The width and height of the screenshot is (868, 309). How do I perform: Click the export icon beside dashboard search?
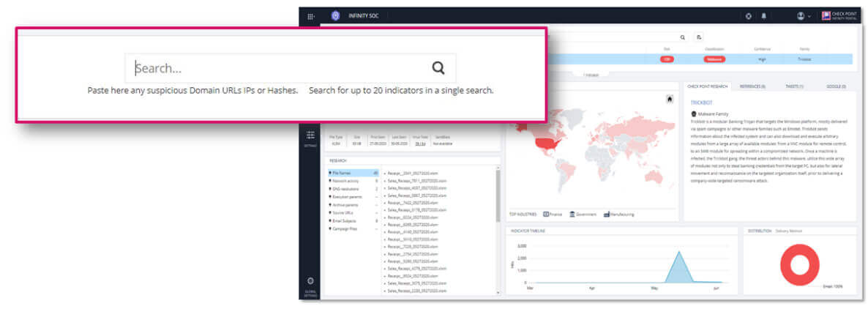(x=699, y=37)
